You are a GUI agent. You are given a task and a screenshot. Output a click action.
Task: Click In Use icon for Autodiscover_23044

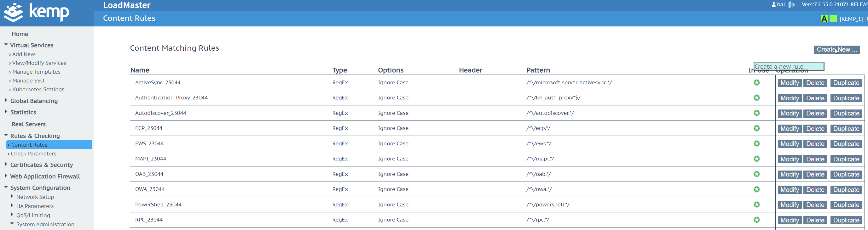(x=757, y=113)
